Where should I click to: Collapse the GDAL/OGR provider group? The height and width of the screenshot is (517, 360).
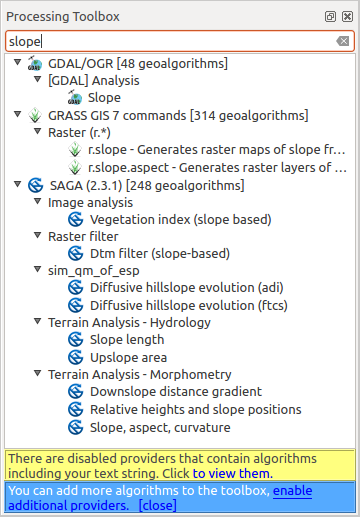pyautogui.click(x=17, y=62)
